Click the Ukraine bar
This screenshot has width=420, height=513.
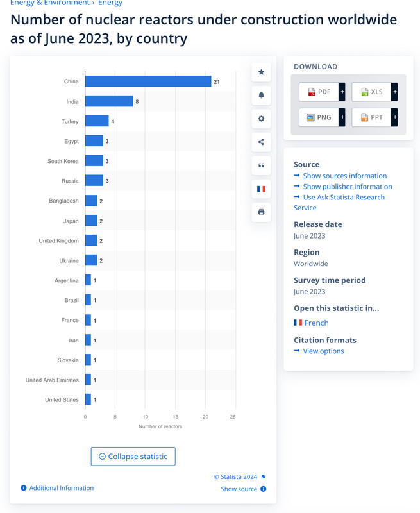91,260
